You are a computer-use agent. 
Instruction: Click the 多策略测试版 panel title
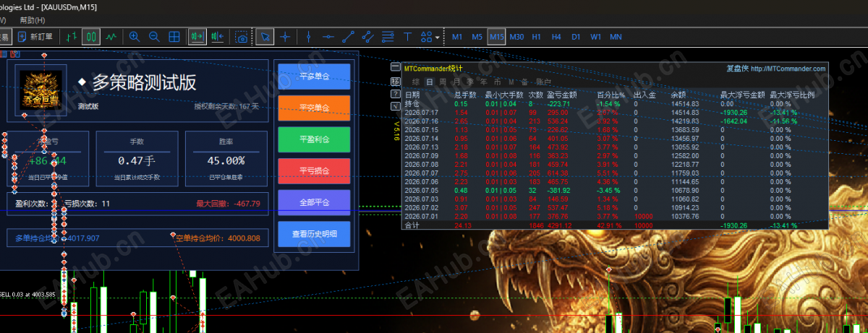[144, 82]
